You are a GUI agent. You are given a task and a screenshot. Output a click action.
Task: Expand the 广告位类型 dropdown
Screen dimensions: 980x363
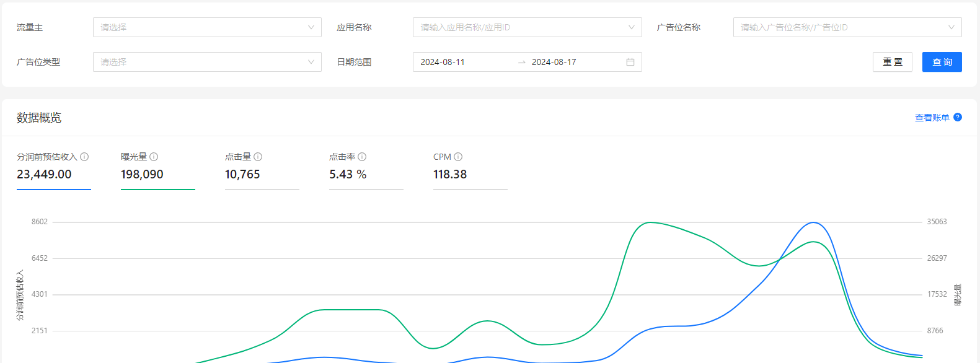coord(207,62)
